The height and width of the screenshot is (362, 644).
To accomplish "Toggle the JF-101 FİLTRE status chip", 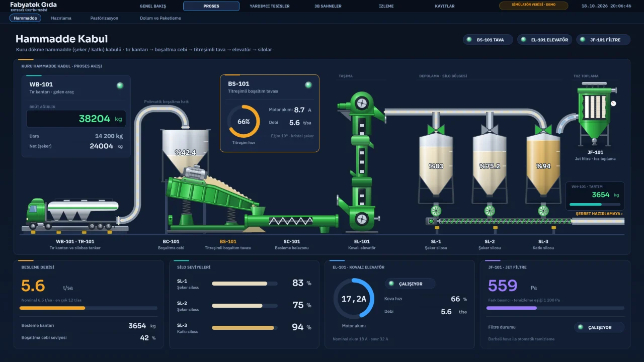I will [603, 40].
